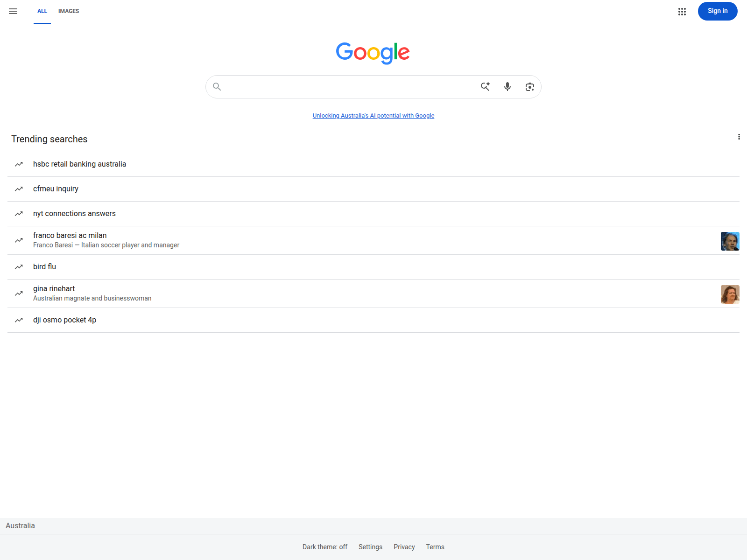The width and height of the screenshot is (747, 560).
Task: Click Australia location text in footer
Action: tap(20, 526)
